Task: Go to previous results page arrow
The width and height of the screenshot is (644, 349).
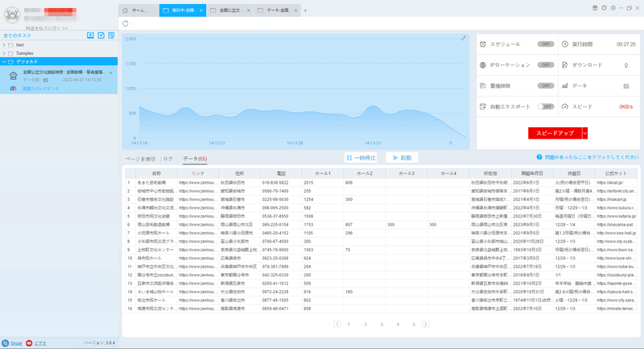Action: click(337, 324)
